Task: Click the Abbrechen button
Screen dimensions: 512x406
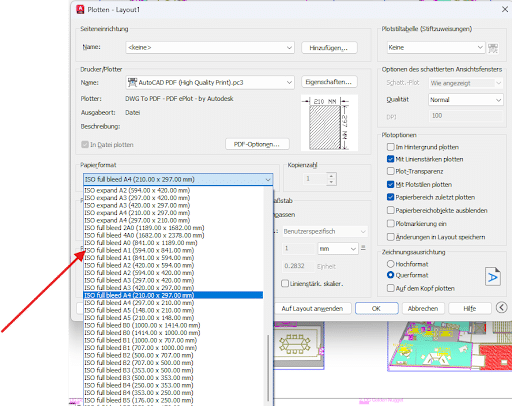Action: [x=423, y=308]
